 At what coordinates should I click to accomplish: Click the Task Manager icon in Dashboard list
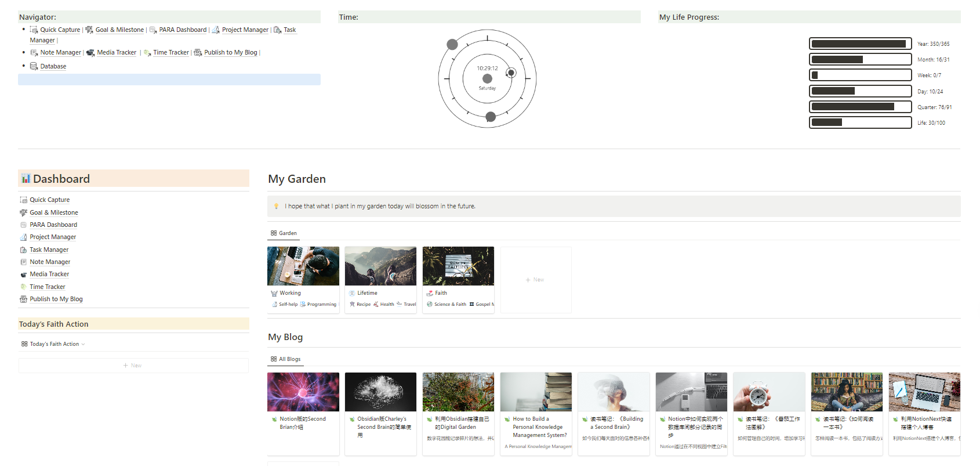point(24,250)
